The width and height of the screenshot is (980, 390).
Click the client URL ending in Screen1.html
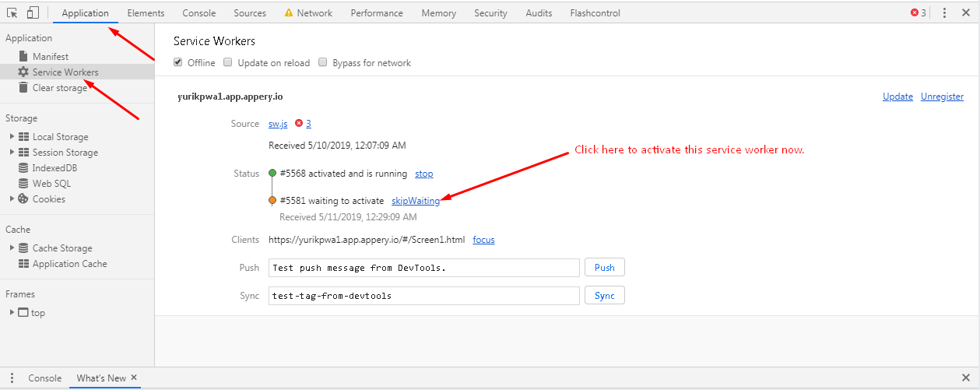pos(367,240)
